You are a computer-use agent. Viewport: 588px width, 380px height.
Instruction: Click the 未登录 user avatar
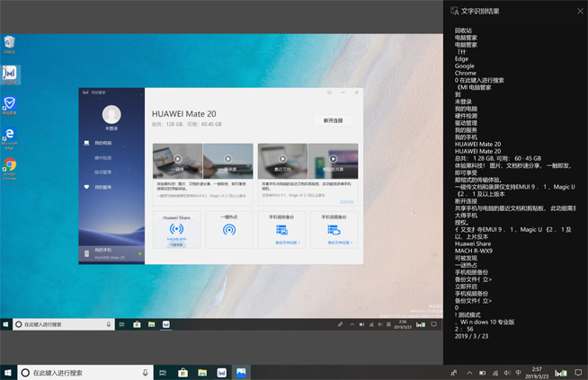coord(111,114)
